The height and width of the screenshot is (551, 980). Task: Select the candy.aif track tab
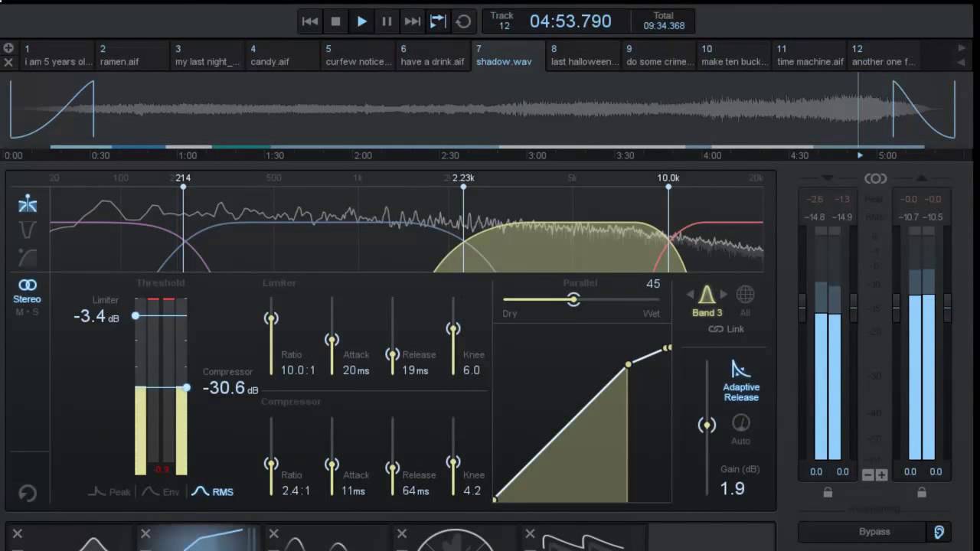tap(282, 55)
